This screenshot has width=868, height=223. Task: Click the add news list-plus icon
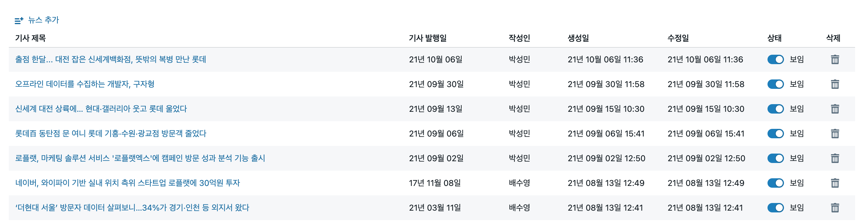coord(19,20)
